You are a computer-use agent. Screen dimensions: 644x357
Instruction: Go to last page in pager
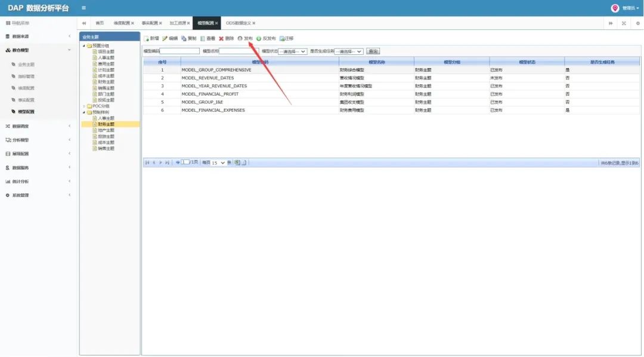click(x=167, y=163)
